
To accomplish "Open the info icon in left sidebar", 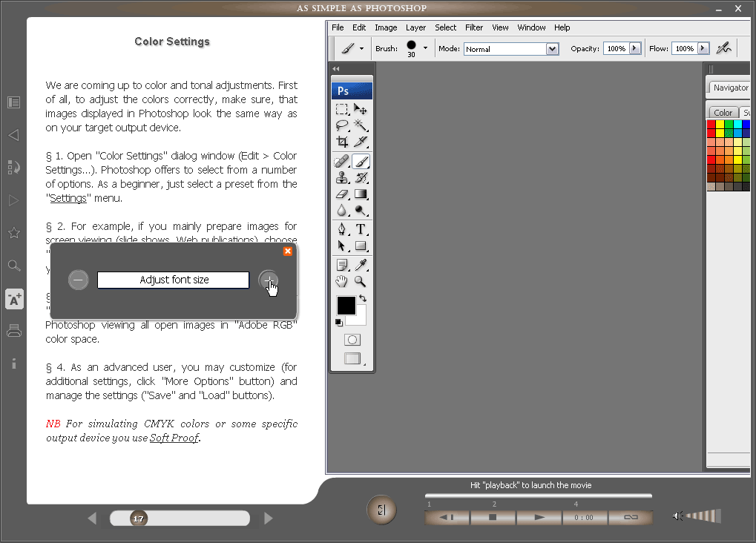I will [14, 363].
